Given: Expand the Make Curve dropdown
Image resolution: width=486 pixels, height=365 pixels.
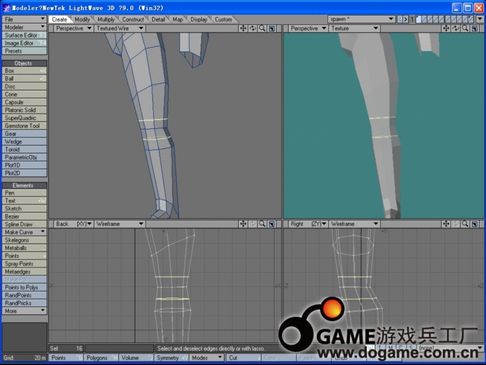Looking at the screenshot, I should click(x=24, y=232).
